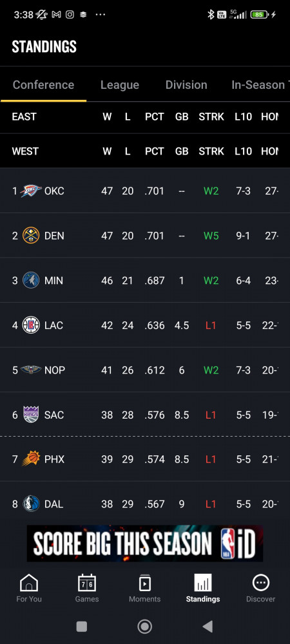Open the Moments tab
The image size is (290, 644).
144,588
